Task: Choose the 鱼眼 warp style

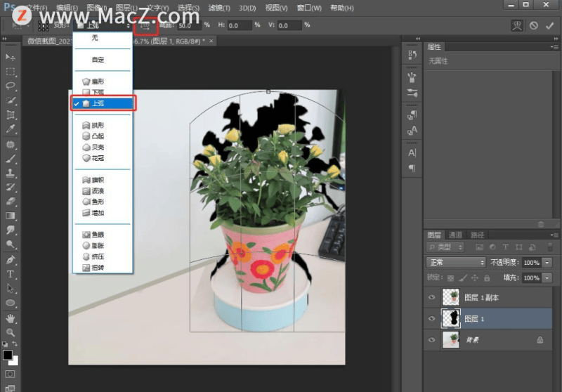Action: point(97,234)
